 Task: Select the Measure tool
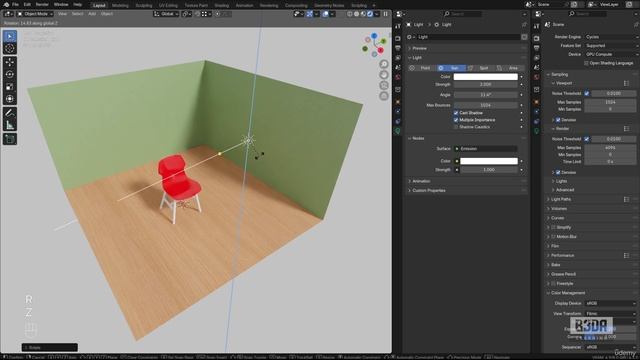[10, 125]
